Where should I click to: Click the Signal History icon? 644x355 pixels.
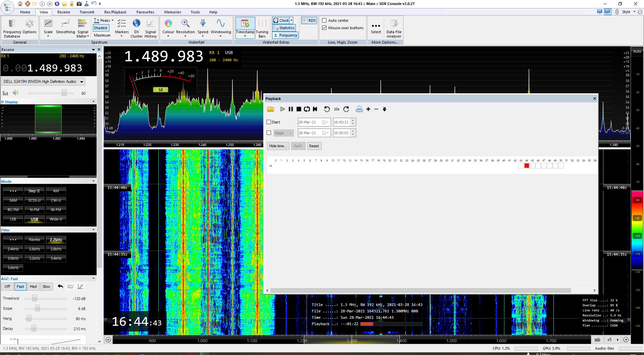(150, 23)
